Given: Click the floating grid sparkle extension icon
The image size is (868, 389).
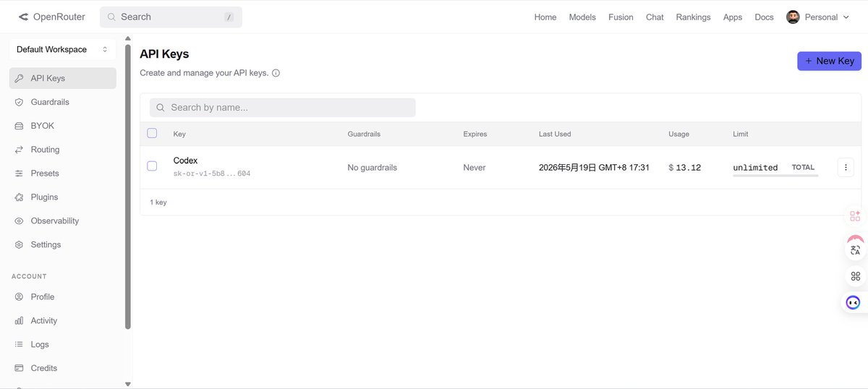Looking at the screenshot, I should coord(855,215).
